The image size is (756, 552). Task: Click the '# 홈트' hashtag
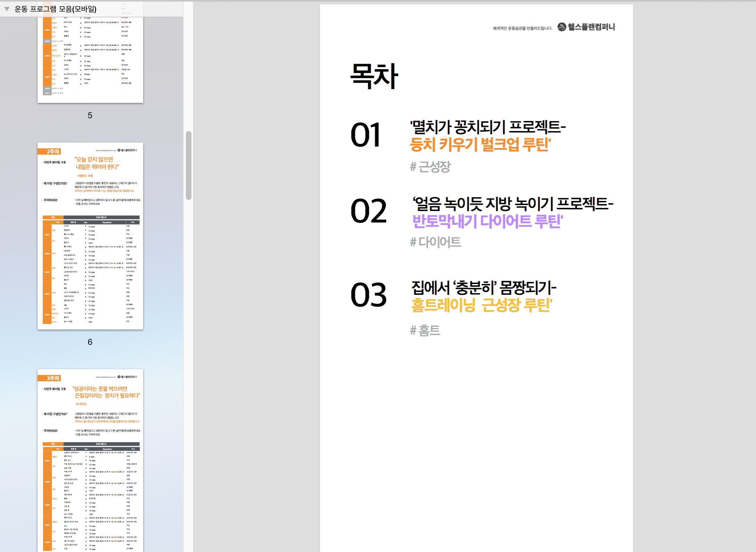click(x=425, y=330)
